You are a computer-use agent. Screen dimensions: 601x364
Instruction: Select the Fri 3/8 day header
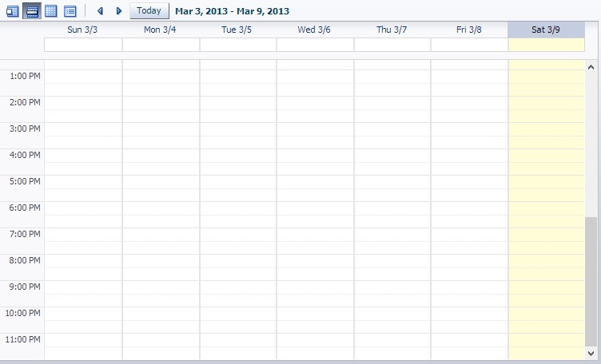469,30
